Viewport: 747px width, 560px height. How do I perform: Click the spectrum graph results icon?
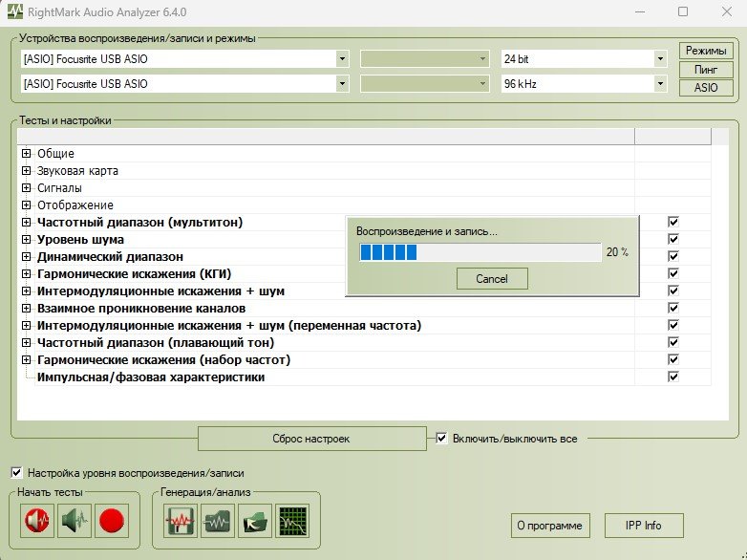292,521
